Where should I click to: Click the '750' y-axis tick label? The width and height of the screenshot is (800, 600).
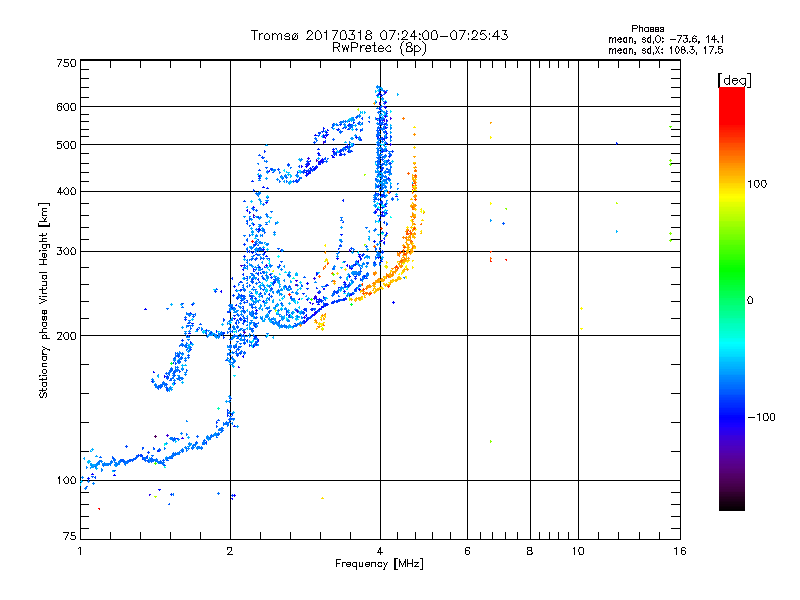[x=66, y=63]
